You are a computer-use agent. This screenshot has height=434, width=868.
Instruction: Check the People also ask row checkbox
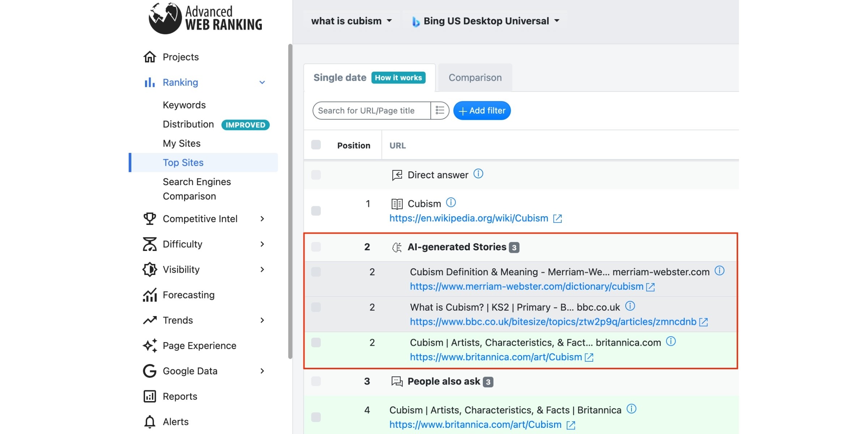pyautogui.click(x=316, y=381)
